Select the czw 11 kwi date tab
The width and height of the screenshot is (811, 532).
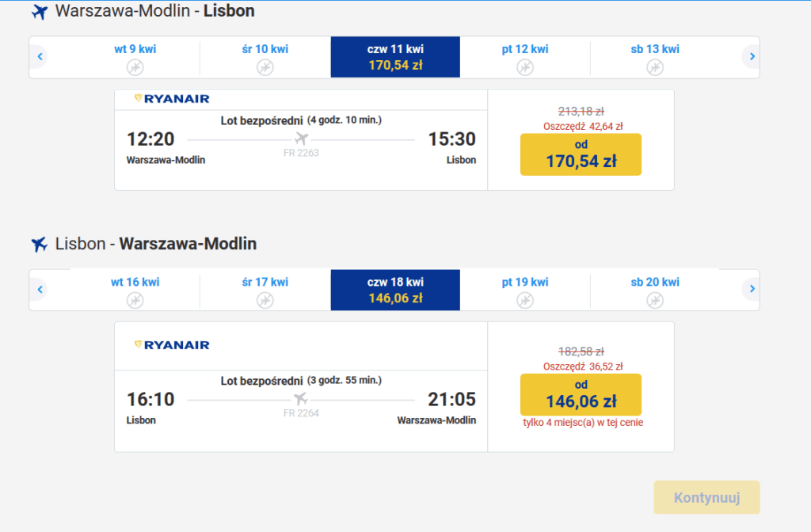[395, 57]
